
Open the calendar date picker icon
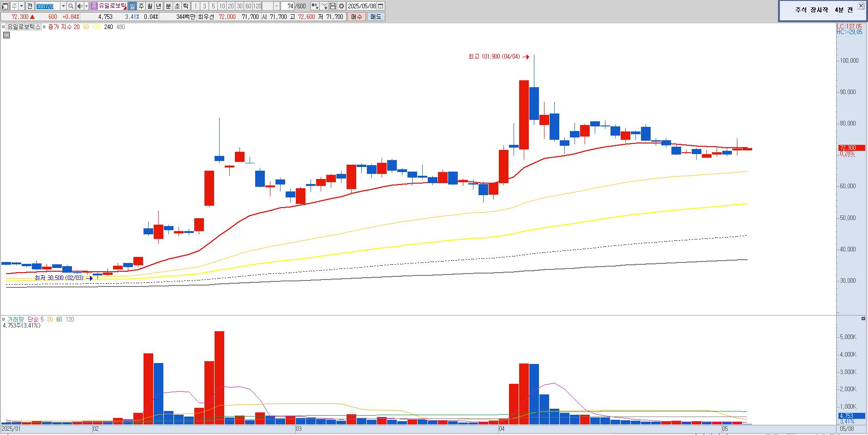tap(381, 6)
